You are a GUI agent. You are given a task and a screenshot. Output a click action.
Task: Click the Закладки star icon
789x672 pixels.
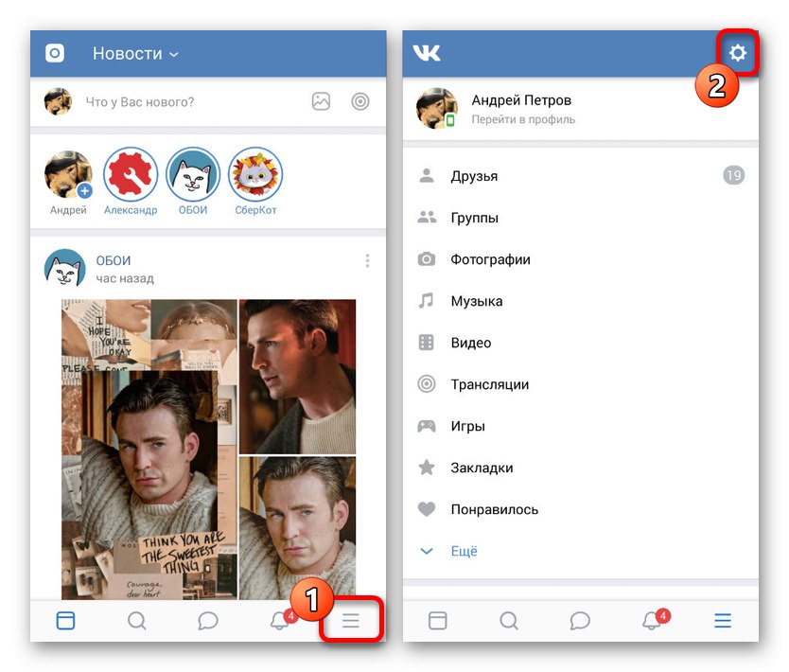tap(427, 468)
